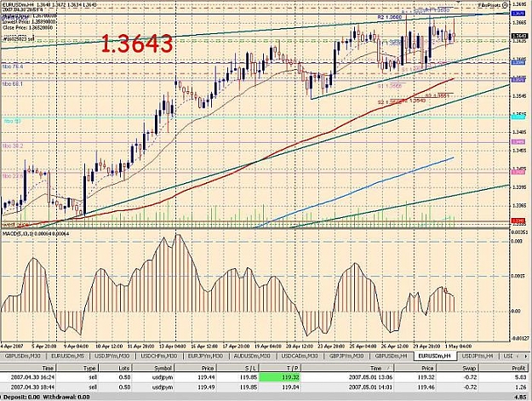Select the large red 1.3643 price label
The width and height of the screenshot is (532, 401).
click(137, 43)
